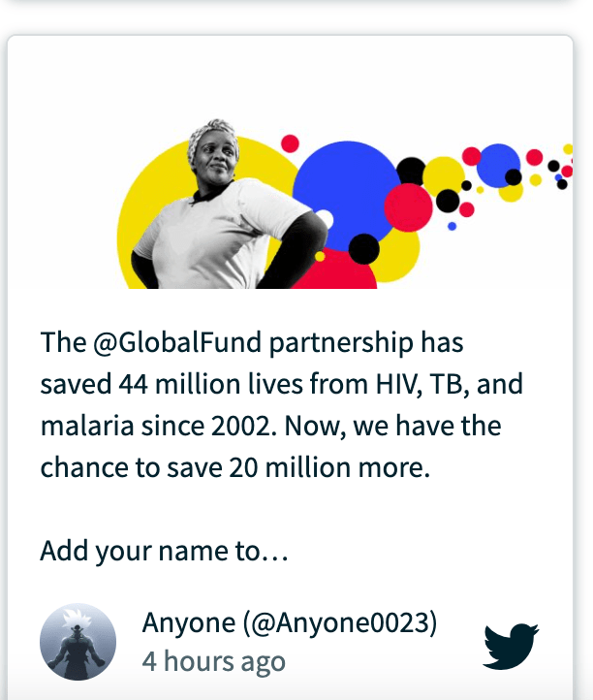593x700 pixels.
Task: Click the small red dot above the woman's head
Action: [x=290, y=143]
